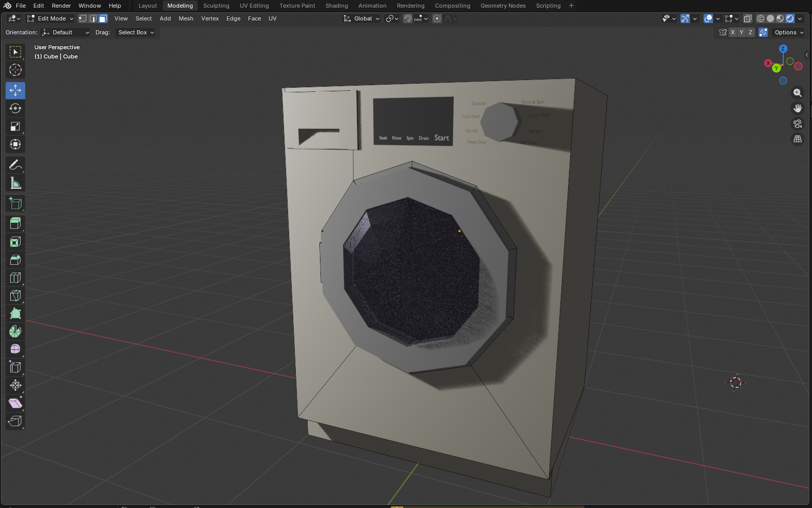Activate the Rotate tool
812x508 pixels.
pos(15,108)
